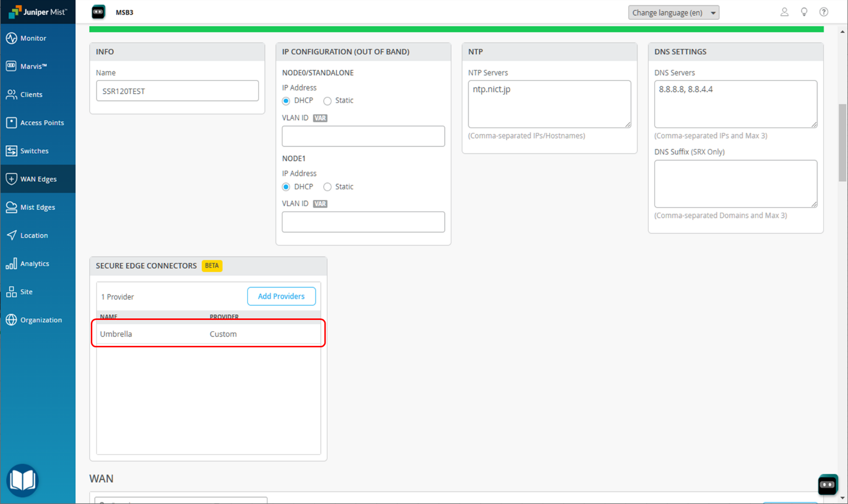
Task: Open the documentation book icon
Action: click(22, 480)
